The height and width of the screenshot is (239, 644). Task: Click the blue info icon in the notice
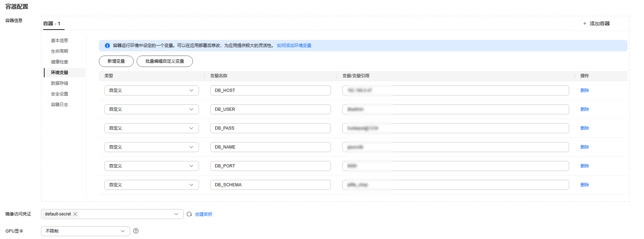[x=107, y=46]
